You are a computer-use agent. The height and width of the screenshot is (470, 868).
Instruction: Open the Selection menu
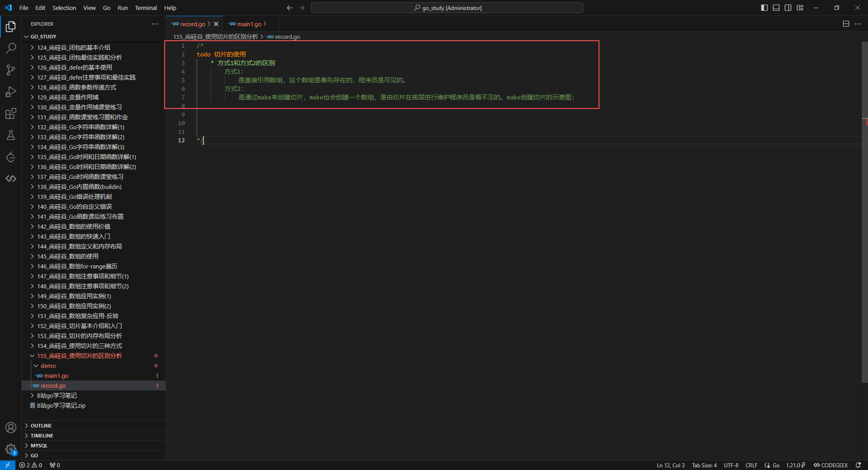[x=64, y=8]
